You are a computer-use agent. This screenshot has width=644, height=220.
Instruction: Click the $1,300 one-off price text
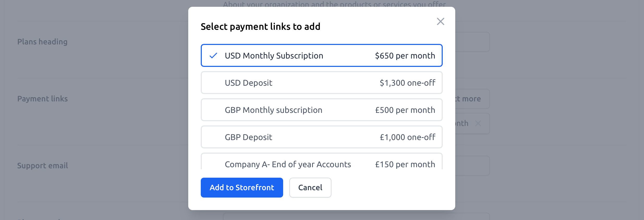pos(407,83)
